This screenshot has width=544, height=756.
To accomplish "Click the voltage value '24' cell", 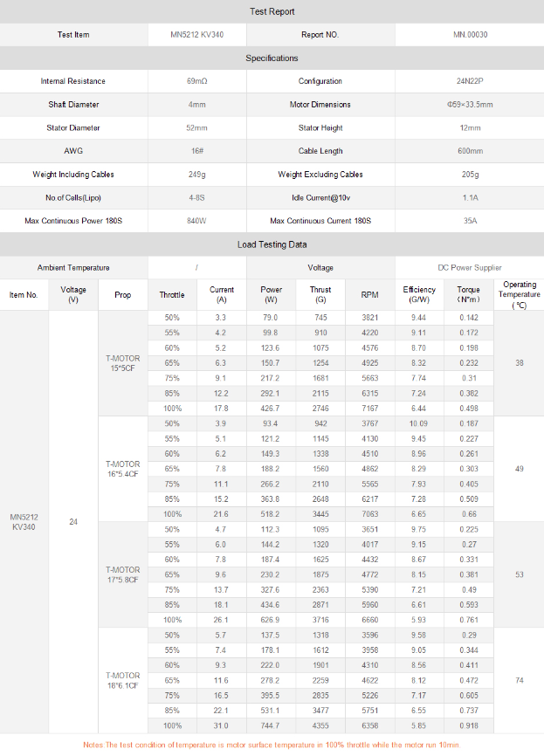I will pyautogui.click(x=73, y=522).
